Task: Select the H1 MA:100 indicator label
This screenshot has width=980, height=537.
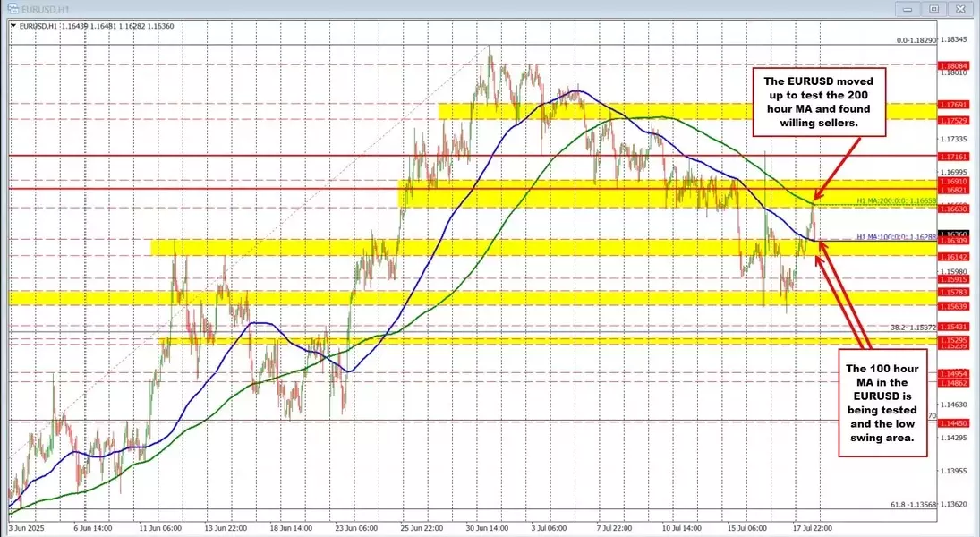Action: tap(896, 237)
